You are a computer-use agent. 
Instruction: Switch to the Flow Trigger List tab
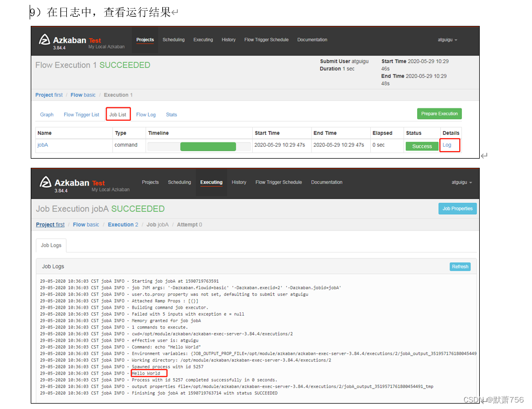click(x=81, y=115)
